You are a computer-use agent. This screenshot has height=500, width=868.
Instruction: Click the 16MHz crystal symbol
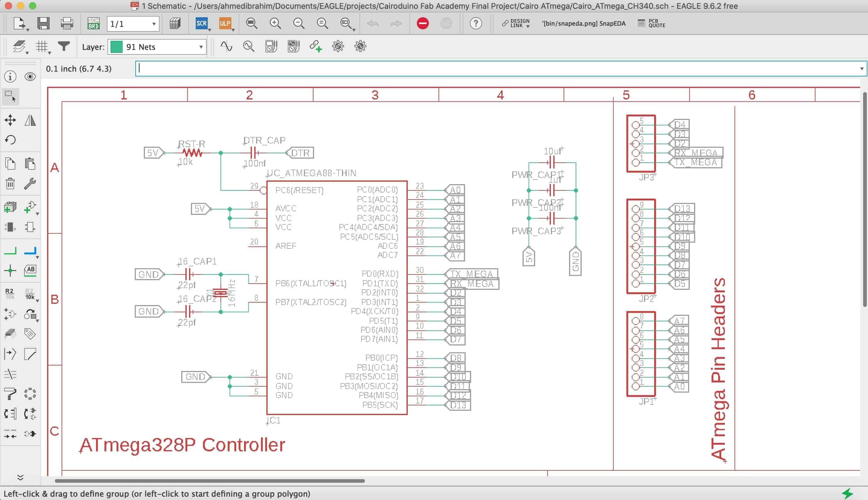click(220, 293)
